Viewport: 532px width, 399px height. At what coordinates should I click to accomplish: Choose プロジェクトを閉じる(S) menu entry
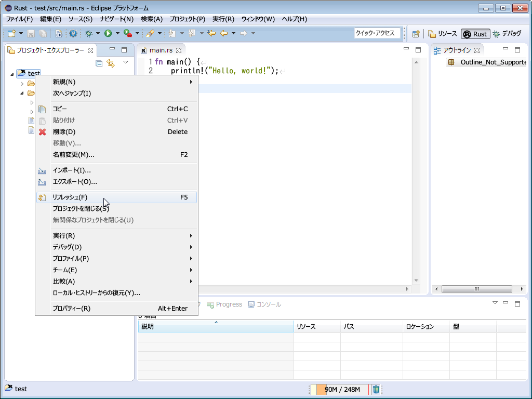click(116, 209)
